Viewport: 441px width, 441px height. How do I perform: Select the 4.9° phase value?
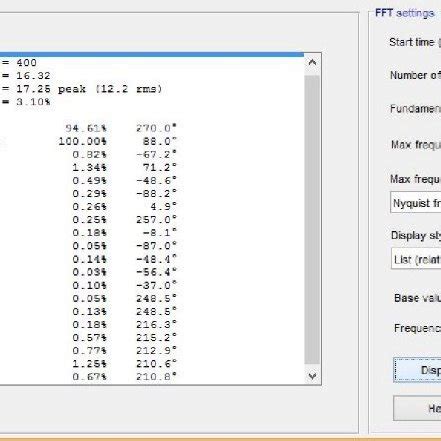coord(163,207)
